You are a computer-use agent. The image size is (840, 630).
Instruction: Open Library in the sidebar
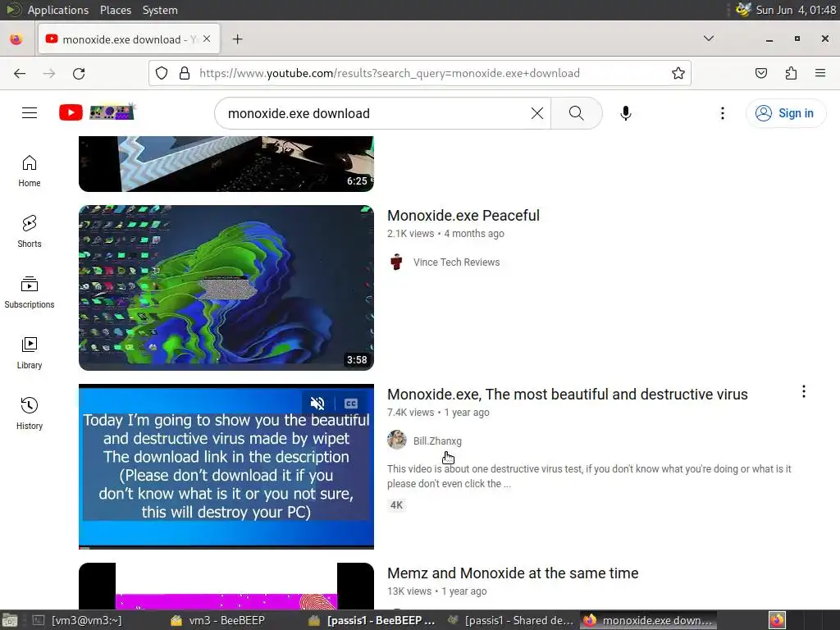(30, 353)
